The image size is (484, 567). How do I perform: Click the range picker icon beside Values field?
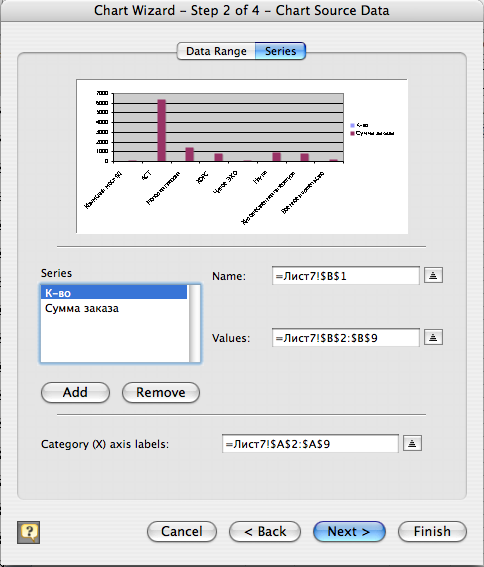(433, 337)
